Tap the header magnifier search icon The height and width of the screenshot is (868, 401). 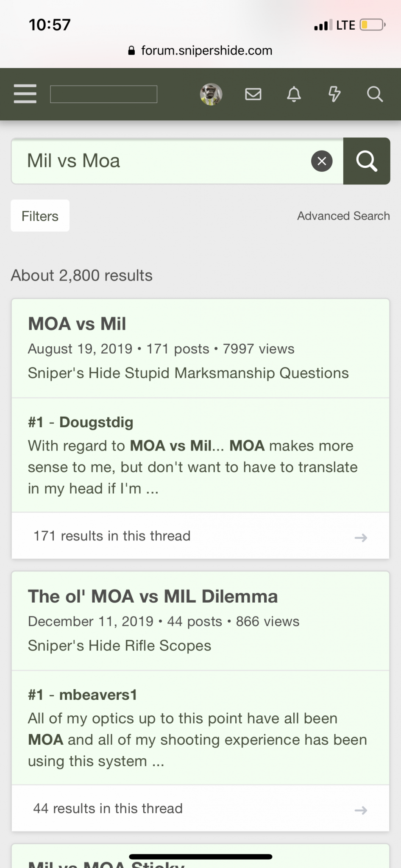click(375, 94)
